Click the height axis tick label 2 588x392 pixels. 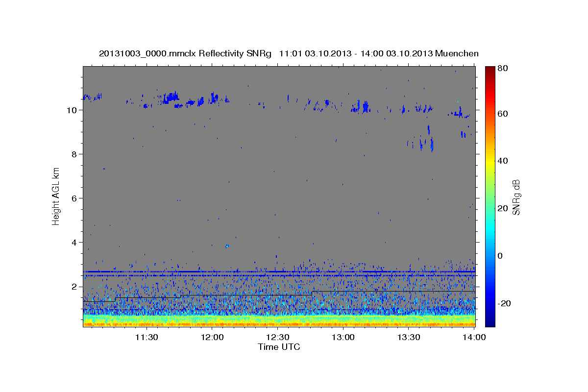(74, 287)
